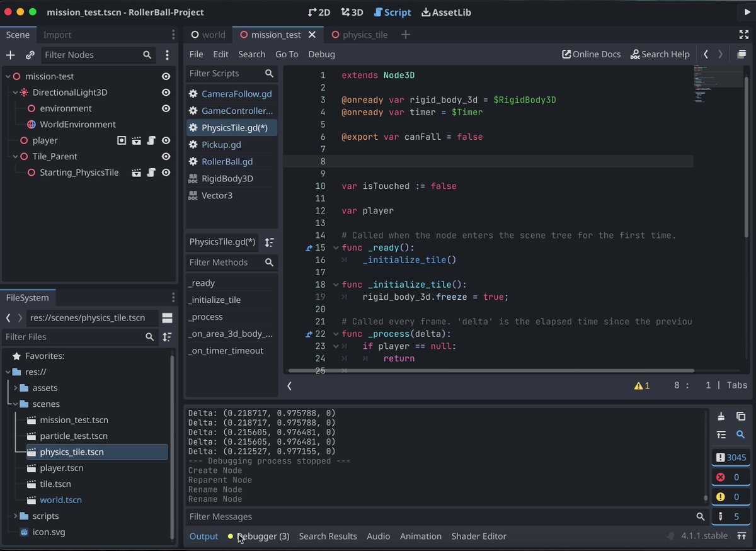The height and width of the screenshot is (551, 756).
Task: Sort files button in FileSystem dock
Action: click(167, 337)
